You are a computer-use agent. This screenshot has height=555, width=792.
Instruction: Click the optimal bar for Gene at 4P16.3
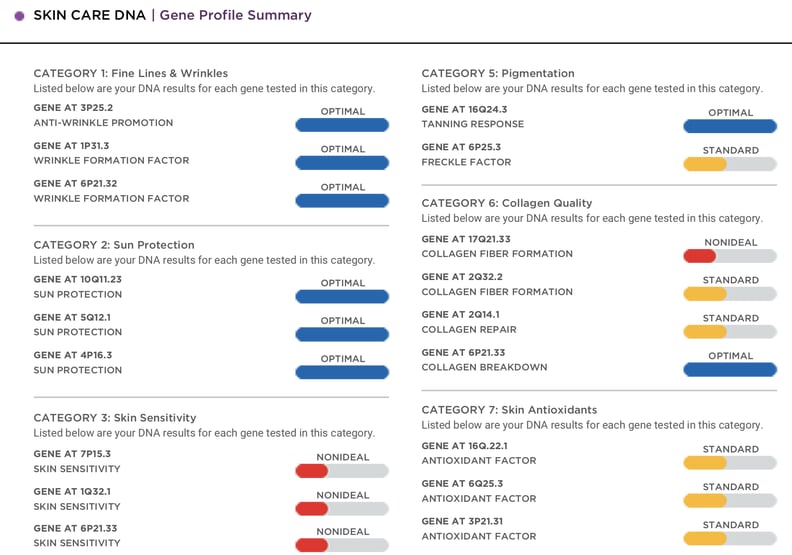342,373
